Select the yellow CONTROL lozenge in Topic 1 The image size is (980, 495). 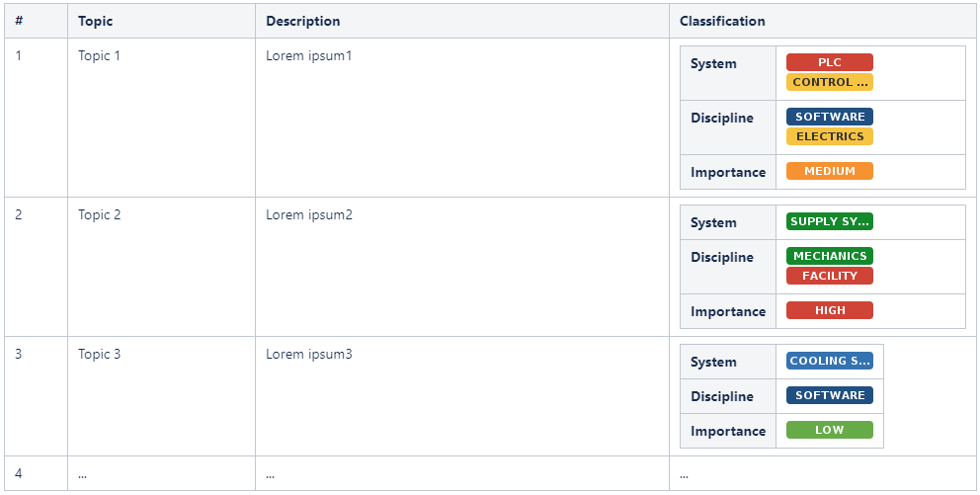[x=829, y=82]
